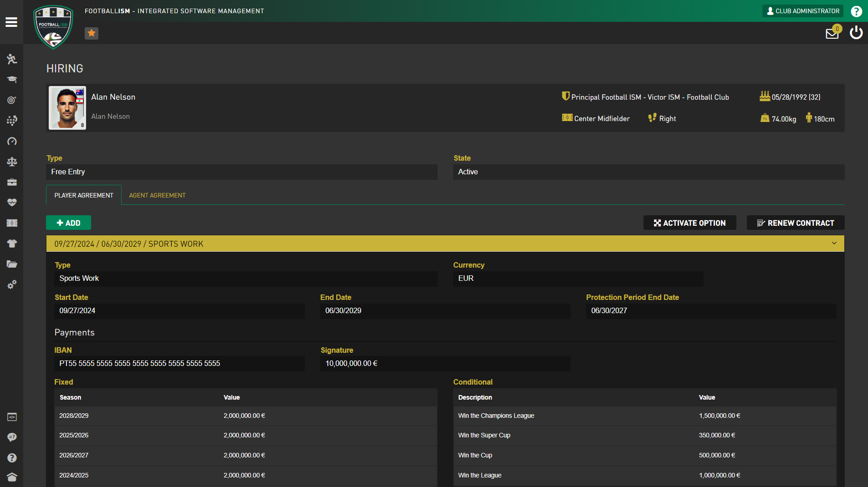Open the code window sidebar icon
Image resolution: width=868 pixels, height=487 pixels.
pyautogui.click(x=12, y=417)
